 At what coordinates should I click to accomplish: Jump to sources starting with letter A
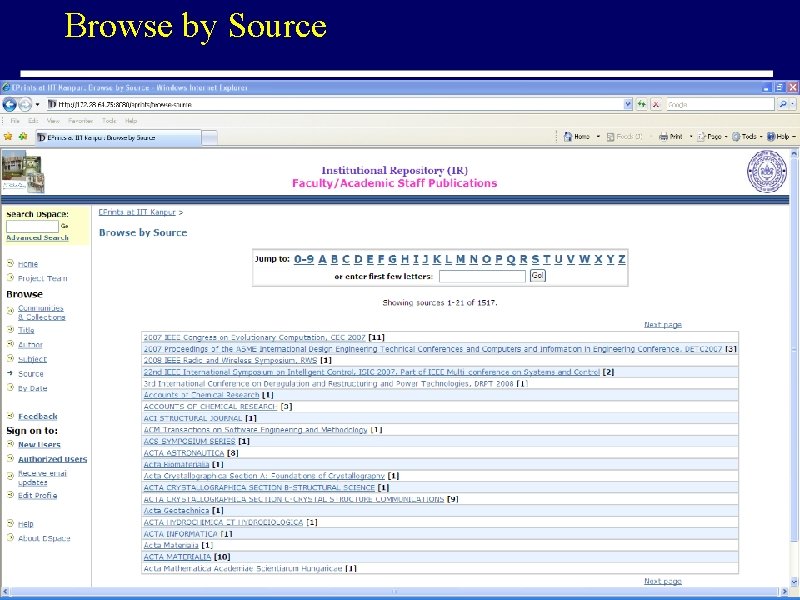coord(322,259)
